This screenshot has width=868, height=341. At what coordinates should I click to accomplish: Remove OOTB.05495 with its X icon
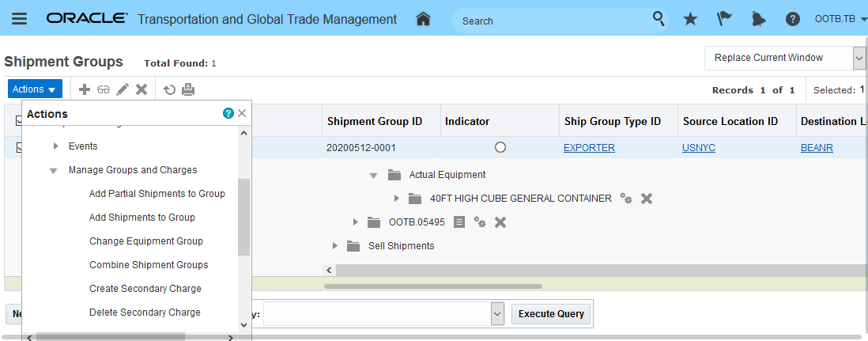[x=500, y=222]
